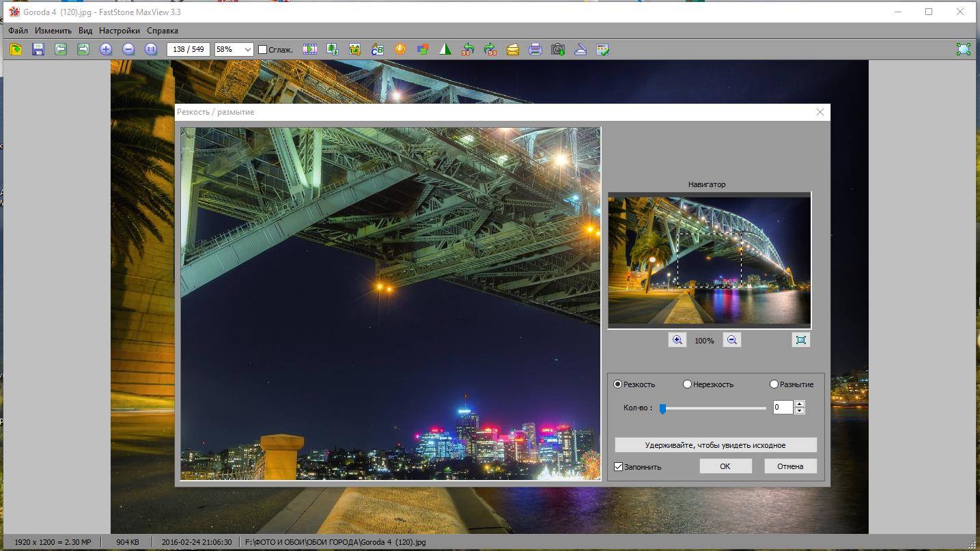
Task: Rotate image right 90 degrees
Action: [490, 49]
